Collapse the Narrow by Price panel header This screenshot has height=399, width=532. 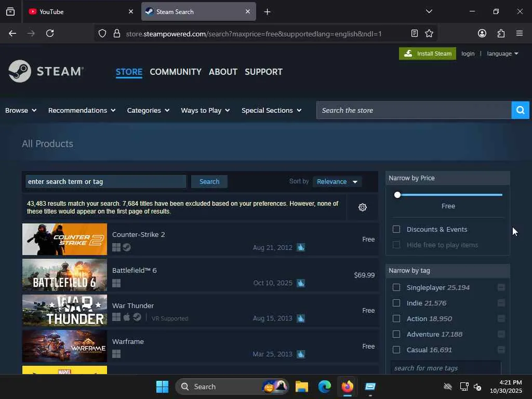coord(447,178)
